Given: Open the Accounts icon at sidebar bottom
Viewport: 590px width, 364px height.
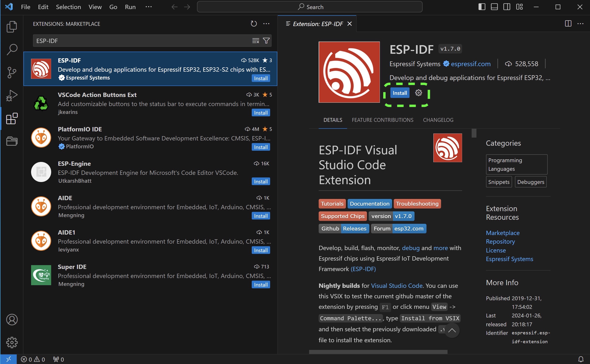Looking at the screenshot, I should click(x=11, y=320).
